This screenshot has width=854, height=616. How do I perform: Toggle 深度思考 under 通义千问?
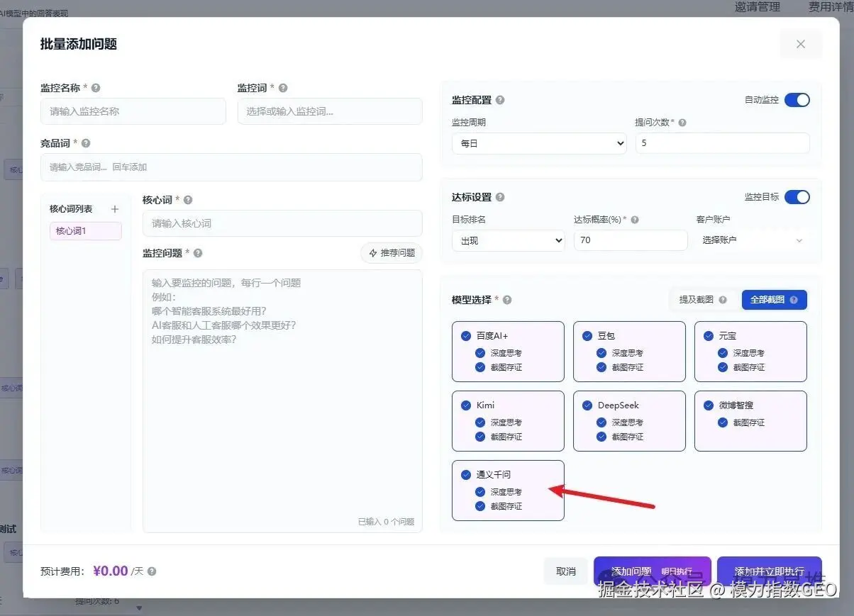click(481, 492)
